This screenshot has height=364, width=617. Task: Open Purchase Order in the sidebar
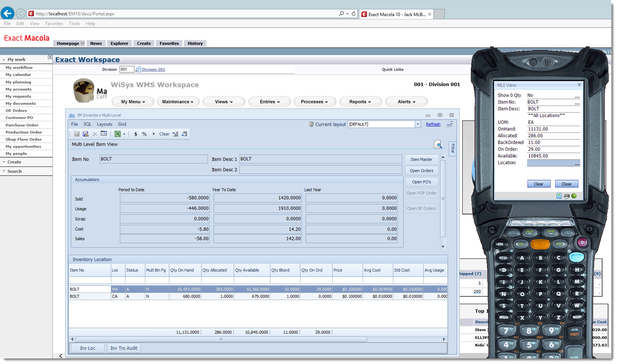(22, 125)
